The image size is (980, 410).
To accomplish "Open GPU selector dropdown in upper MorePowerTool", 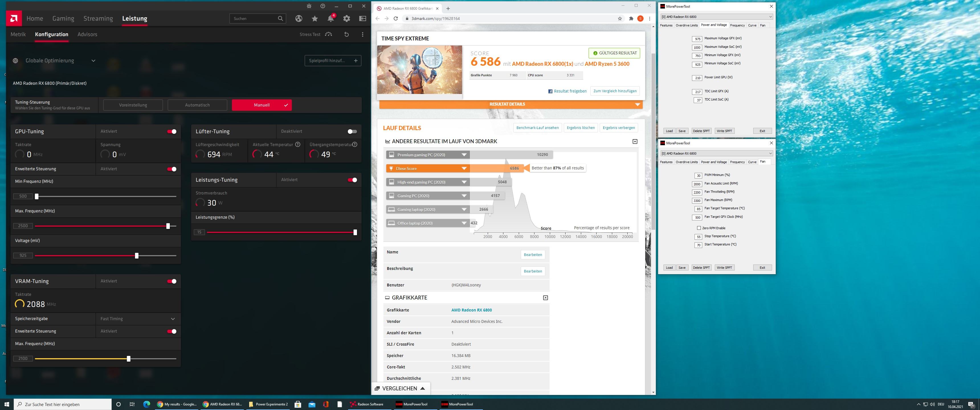I will click(717, 17).
